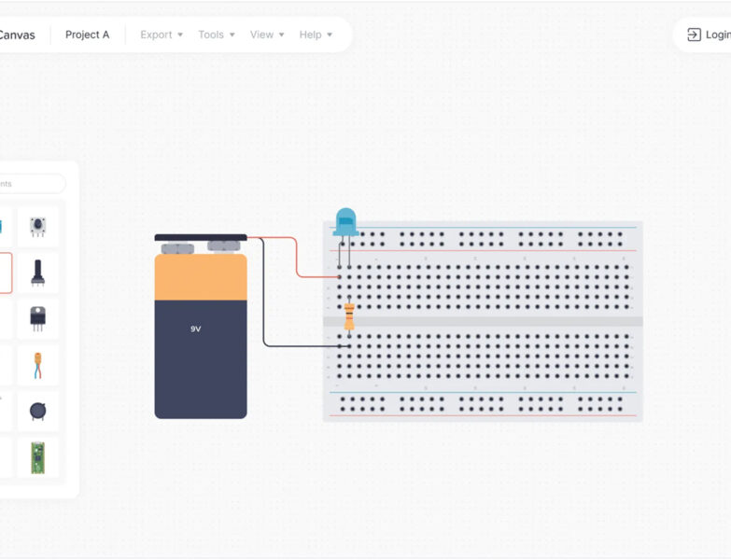Screen dimensions: 731x560
Task: Select the orange sensor with red and blue wires
Action: 37,365
